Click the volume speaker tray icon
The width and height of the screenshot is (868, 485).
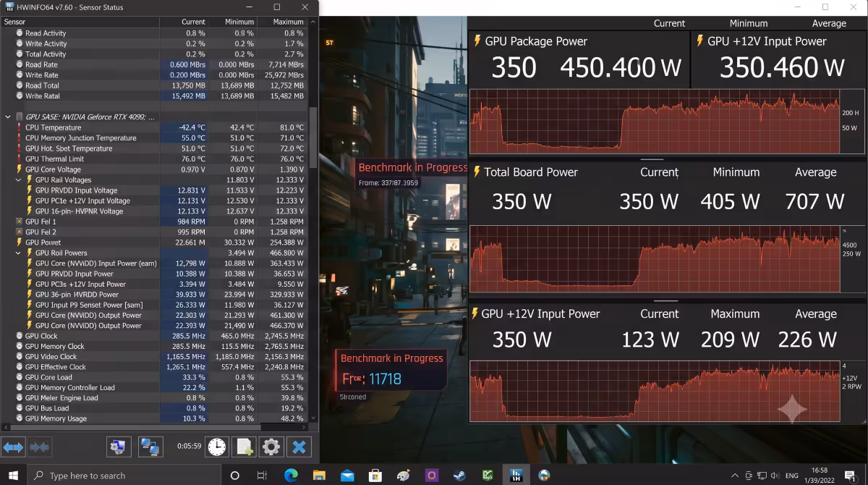pyautogui.click(x=775, y=476)
